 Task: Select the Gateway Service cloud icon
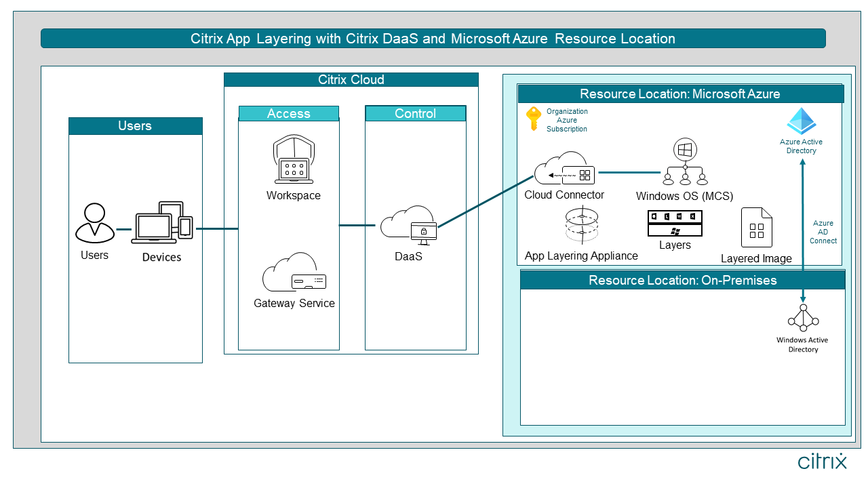coord(294,272)
